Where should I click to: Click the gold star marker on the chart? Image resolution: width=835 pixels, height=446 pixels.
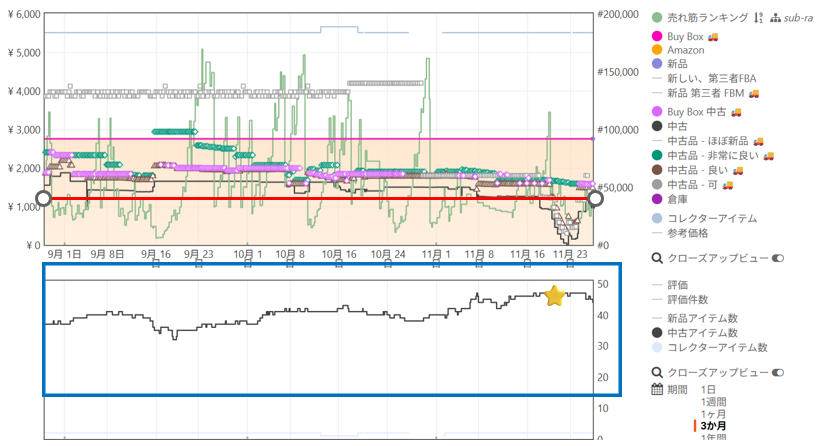tap(554, 295)
